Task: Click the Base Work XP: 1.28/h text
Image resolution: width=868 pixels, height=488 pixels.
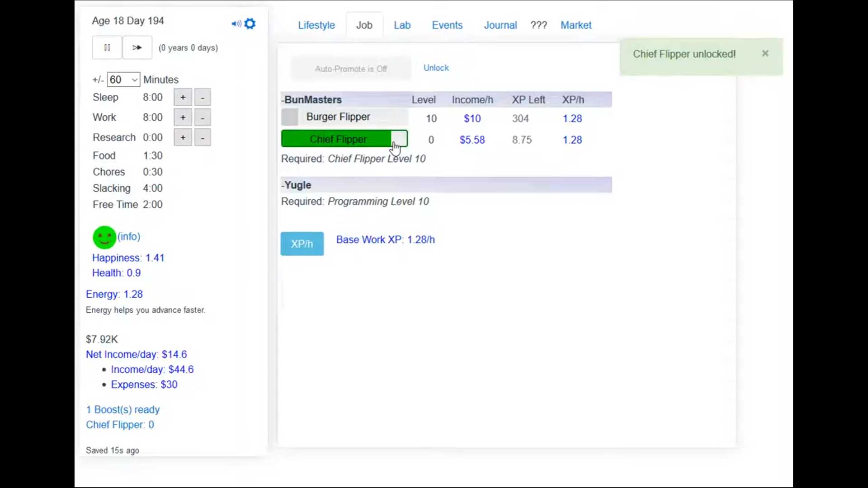Action: [x=385, y=240]
